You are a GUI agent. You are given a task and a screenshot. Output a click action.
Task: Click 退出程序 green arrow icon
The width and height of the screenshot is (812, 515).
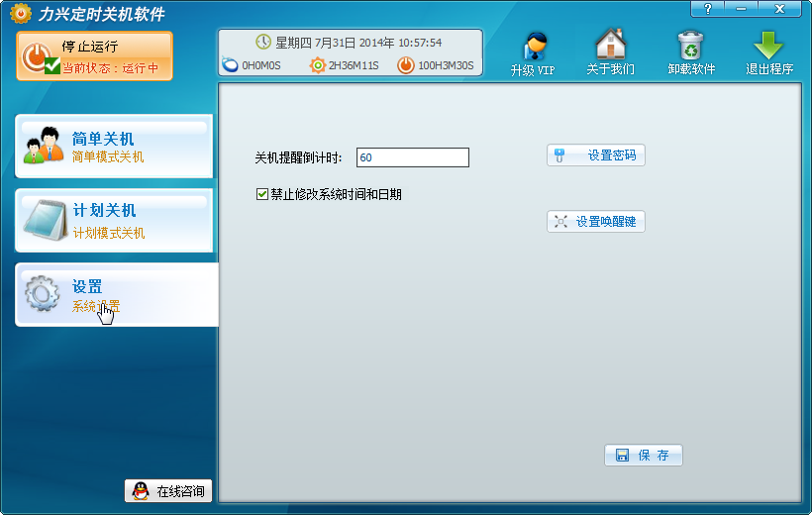tap(769, 52)
